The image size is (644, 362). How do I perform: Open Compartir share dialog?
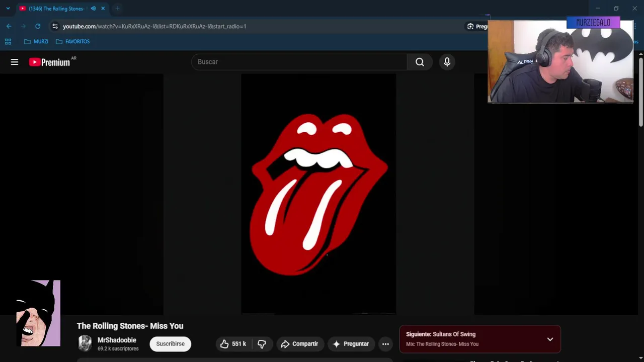point(299,344)
